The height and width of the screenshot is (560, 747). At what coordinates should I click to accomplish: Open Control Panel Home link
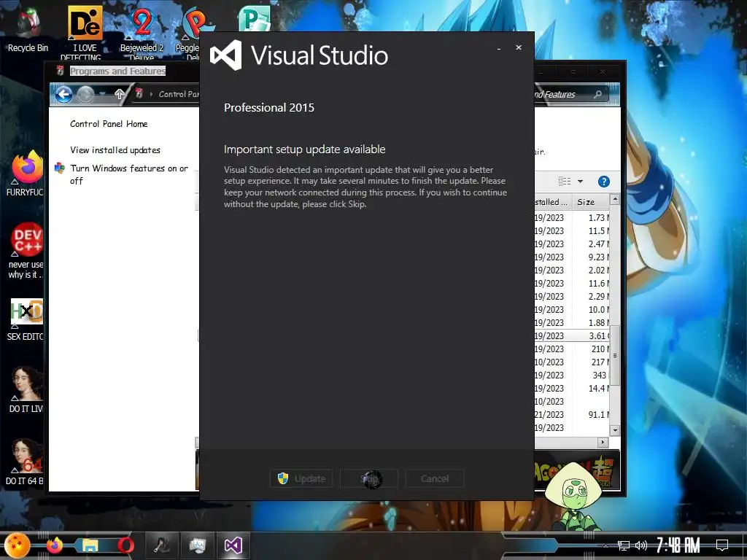[x=109, y=124]
